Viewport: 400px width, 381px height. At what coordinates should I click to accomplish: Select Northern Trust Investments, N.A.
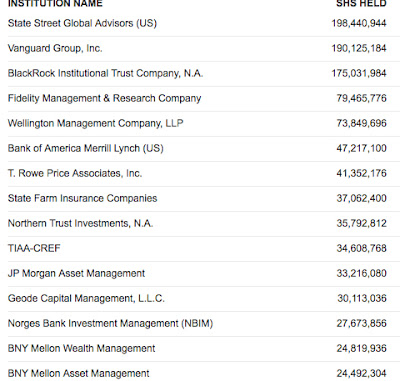[x=80, y=223]
